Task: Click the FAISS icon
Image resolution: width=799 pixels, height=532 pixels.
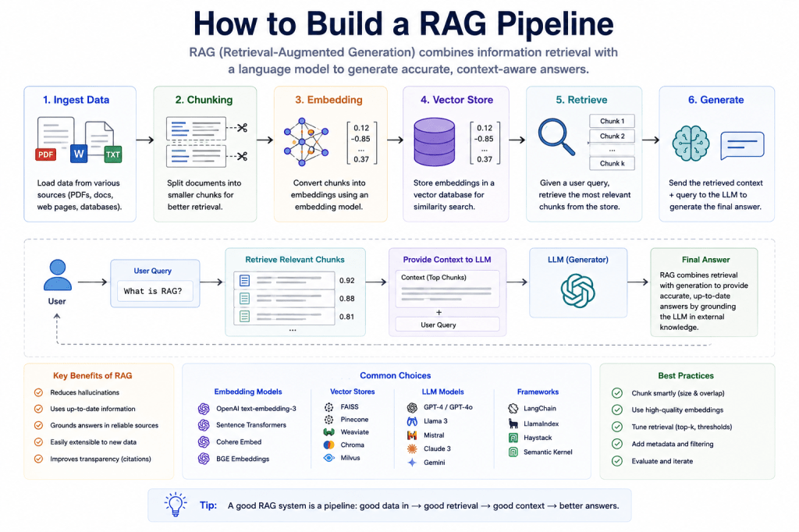Action: pyautogui.click(x=329, y=406)
